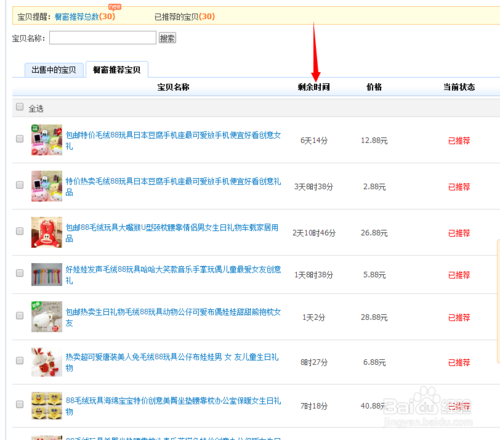Click 已推荐 status in the 28.88元 row
The width and height of the screenshot is (500, 440).
pos(459,317)
